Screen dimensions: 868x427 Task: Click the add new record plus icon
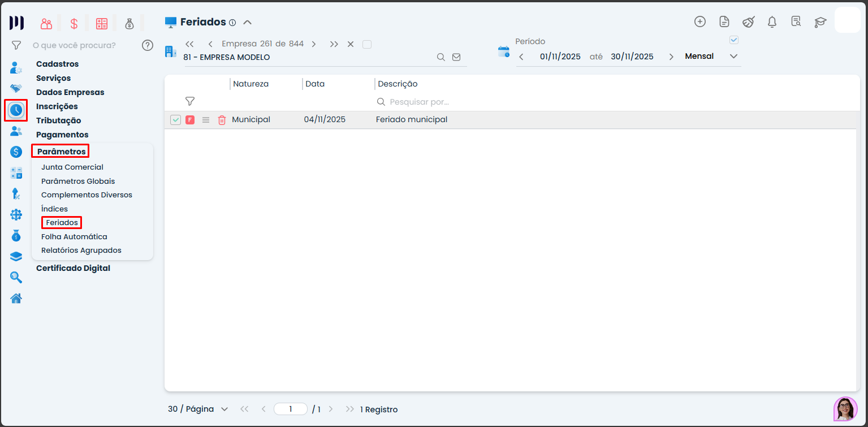(x=700, y=22)
